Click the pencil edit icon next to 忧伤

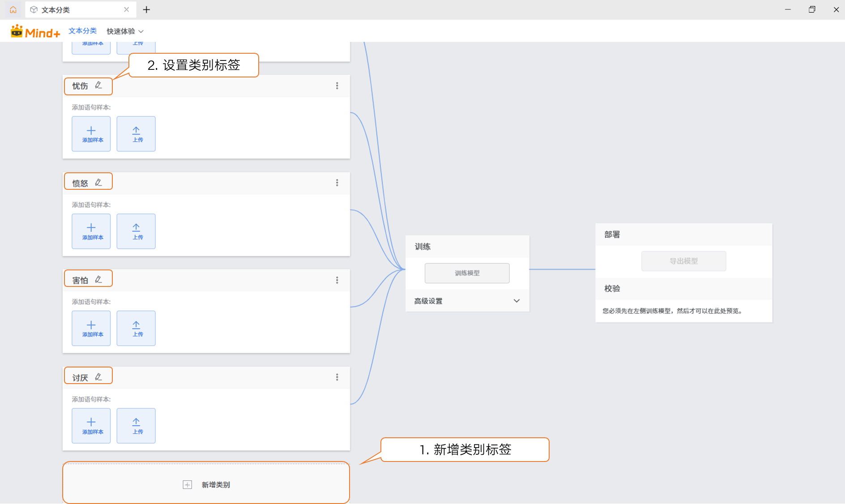pos(98,85)
